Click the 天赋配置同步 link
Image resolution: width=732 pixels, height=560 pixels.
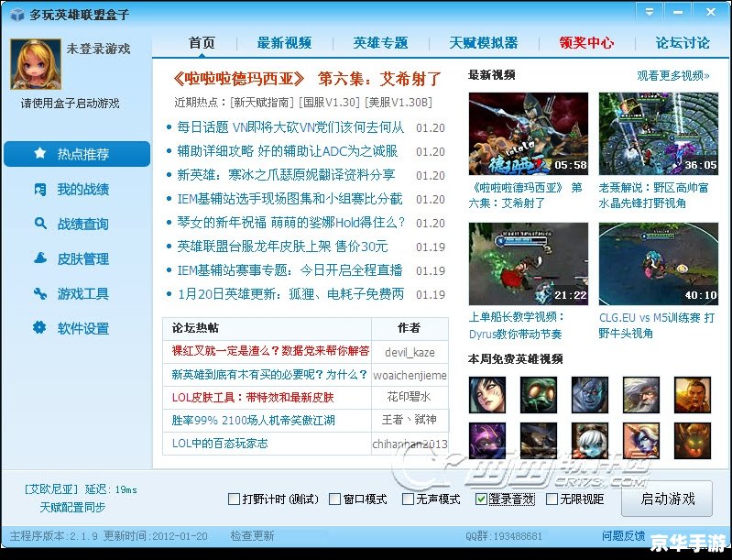(x=72, y=507)
